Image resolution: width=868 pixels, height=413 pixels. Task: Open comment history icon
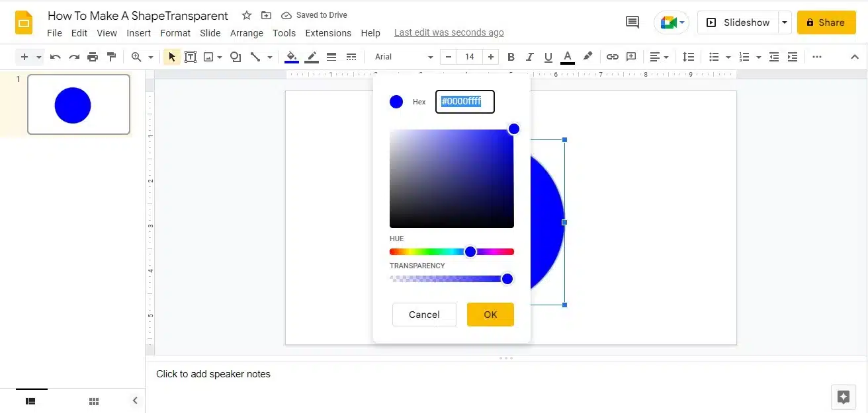pos(632,22)
